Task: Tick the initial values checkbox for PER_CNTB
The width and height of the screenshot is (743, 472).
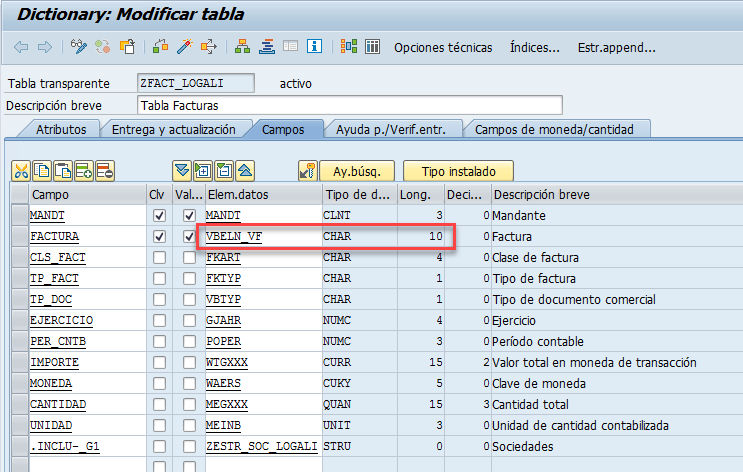Action: tap(190, 341)
